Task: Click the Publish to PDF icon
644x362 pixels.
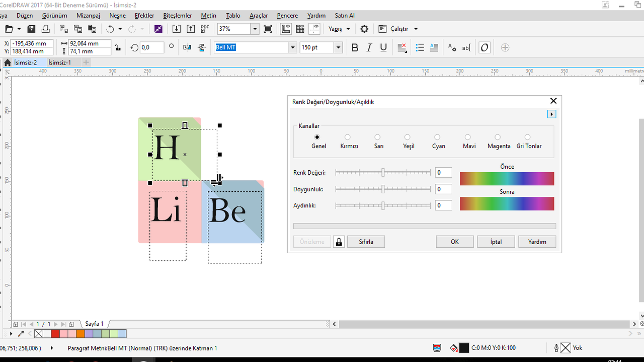Action: tap(205, 29)
